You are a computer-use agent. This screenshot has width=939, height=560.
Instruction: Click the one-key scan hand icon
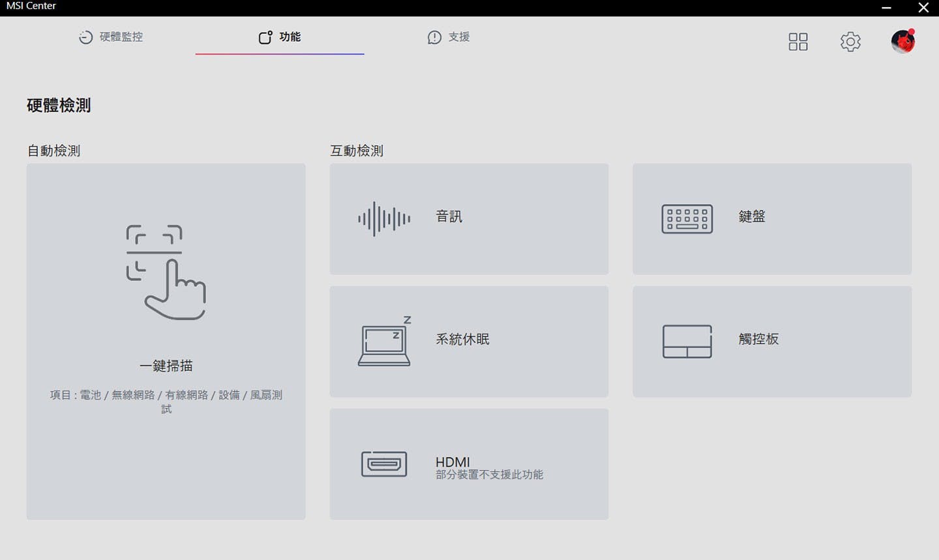tap(166, 273)
